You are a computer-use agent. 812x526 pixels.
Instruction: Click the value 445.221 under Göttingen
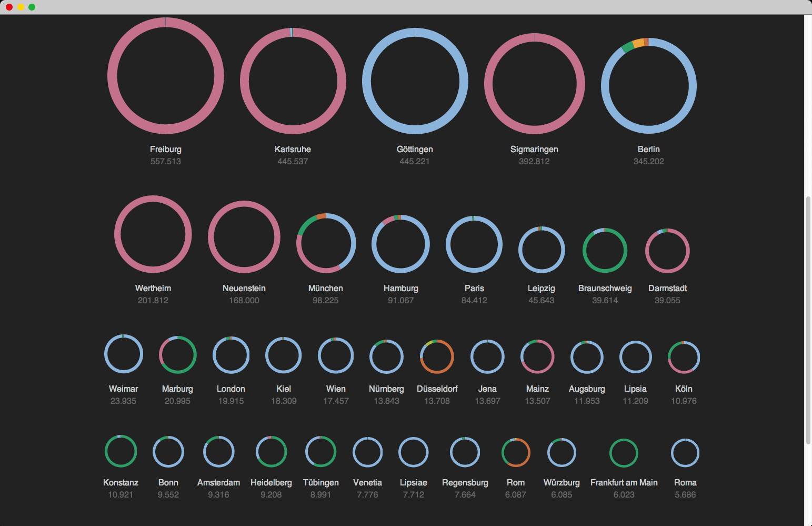pyautogui.click(x=415, y=162)
